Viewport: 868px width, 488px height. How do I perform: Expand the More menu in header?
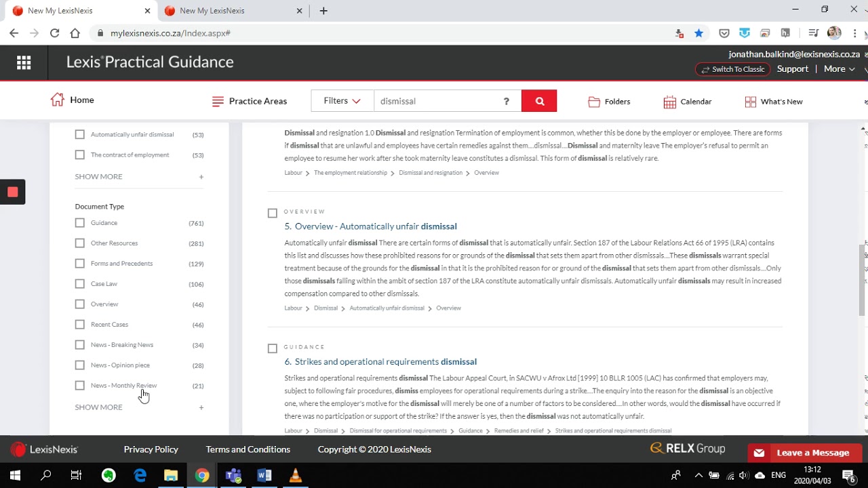[x=840, y=69]
